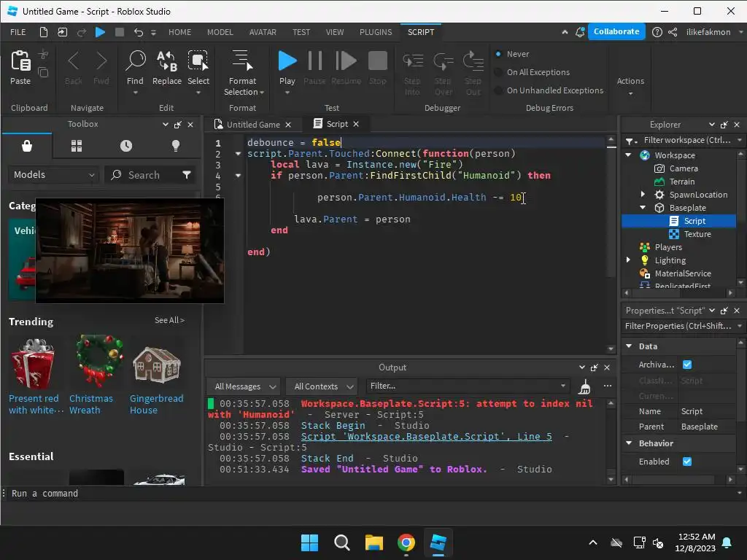The height and width of the screenshot is (560, 747).
Task: Select the Never debug errors option
Action: (499, 54)
